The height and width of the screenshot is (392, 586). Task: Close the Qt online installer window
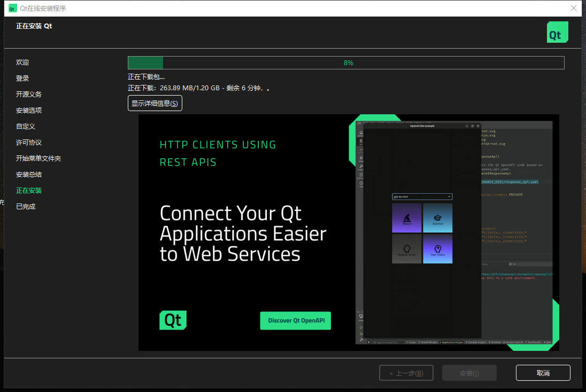(573, 8)
